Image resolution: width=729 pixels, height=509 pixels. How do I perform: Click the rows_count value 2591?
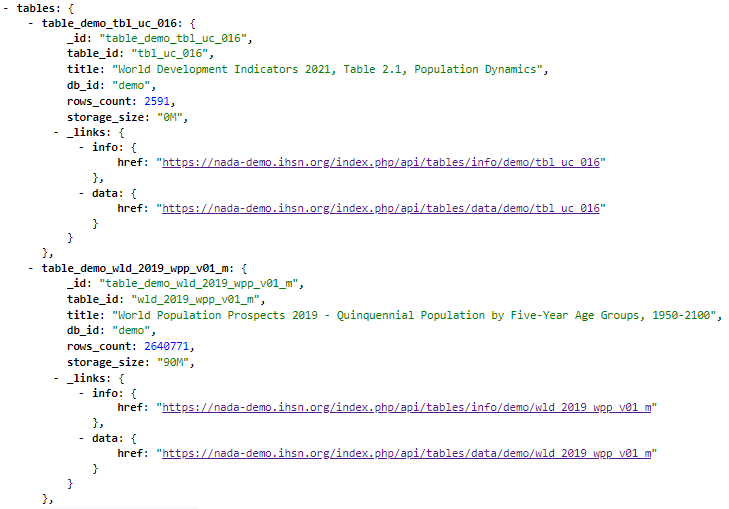click(x=157, y=101)
